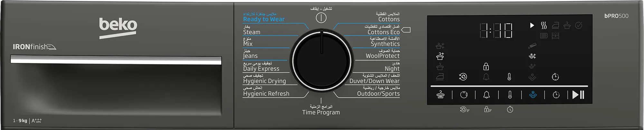The image size is (644, 130).
Task: Tap the dryness level hanger button
Action: [440, 95]
